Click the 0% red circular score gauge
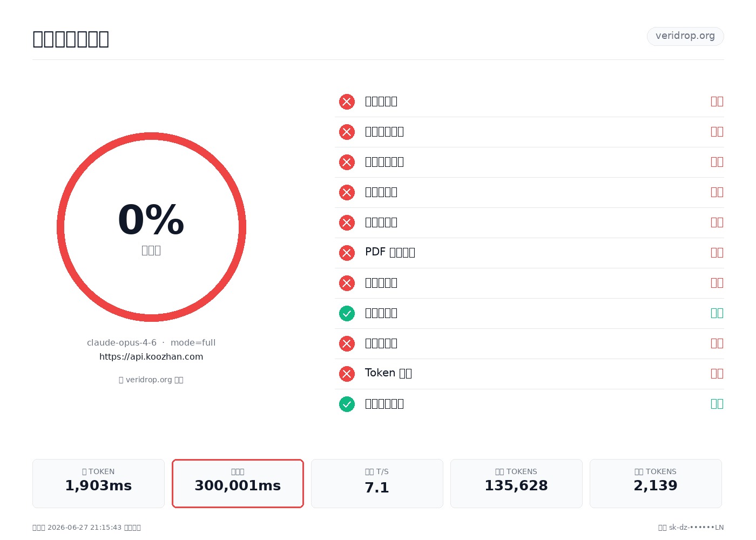The height and width of the screenshot is (540, 756). pyautogui.click(x=151, y=227)
